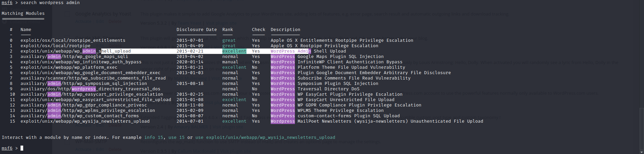644x154 pixels.
Task: Select module wp_custom_contact_forms
Action: tap(80, 116)
